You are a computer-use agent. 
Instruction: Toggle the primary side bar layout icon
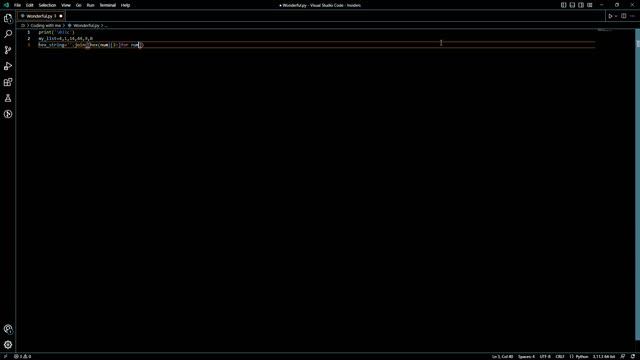point(563,5)
